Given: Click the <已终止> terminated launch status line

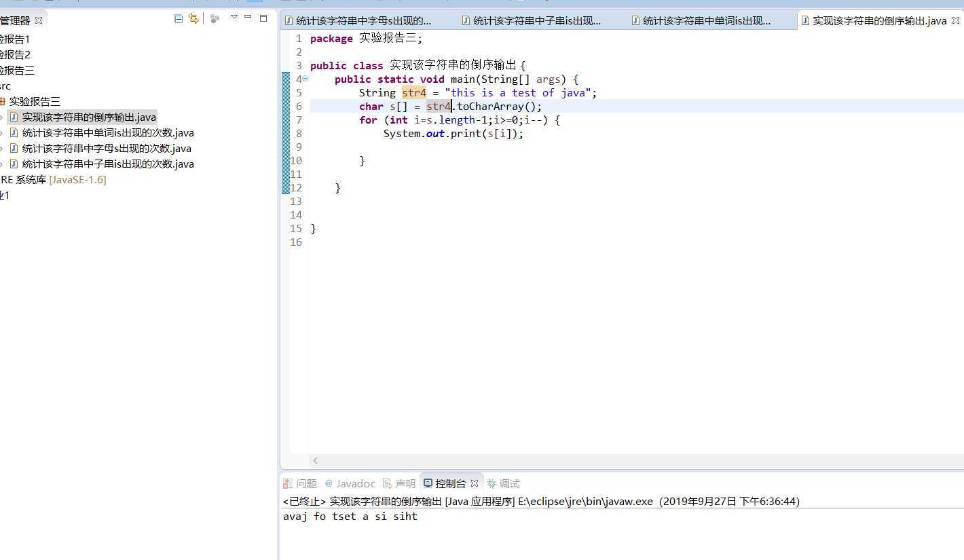Looking at the screenshot, I should [542, 502].
